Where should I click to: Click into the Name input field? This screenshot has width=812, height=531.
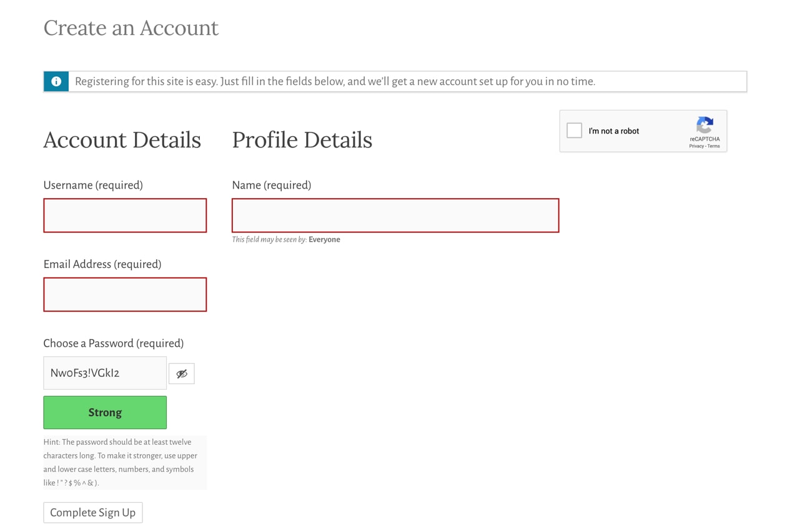tap(395, 216)
